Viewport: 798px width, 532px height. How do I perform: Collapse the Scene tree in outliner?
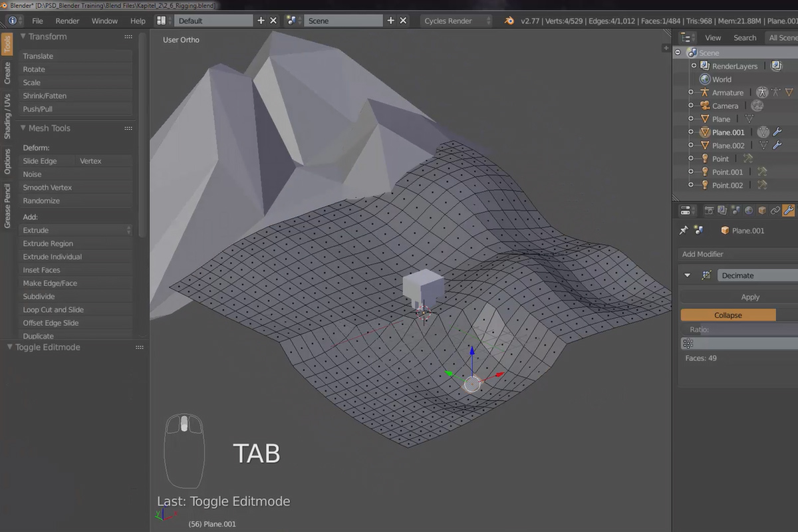[x=678, y=53]
